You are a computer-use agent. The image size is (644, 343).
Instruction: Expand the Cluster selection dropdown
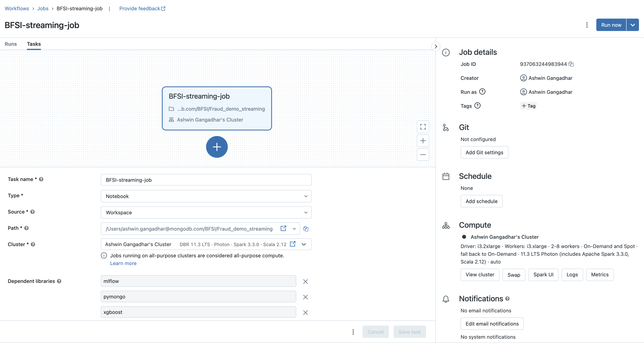coord(304,244)
